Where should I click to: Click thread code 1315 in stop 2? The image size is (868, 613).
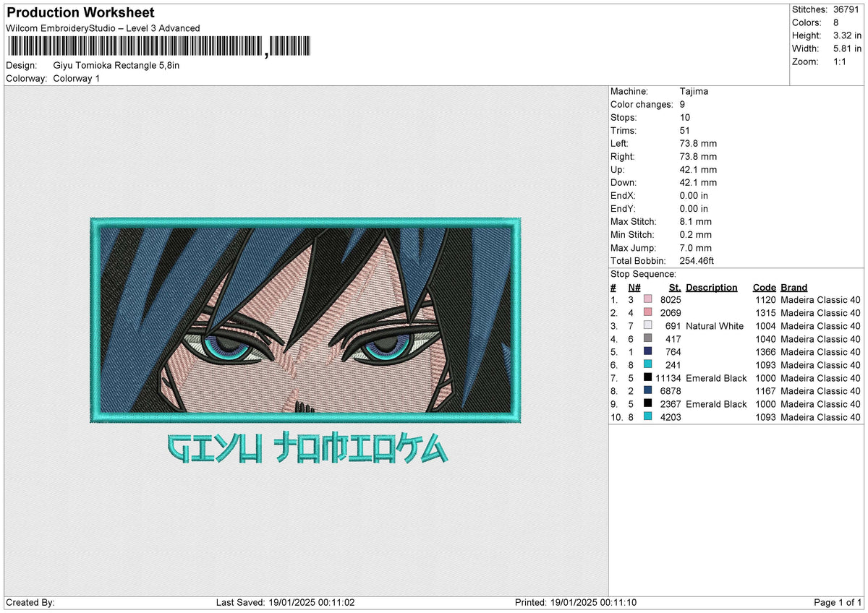765,312
